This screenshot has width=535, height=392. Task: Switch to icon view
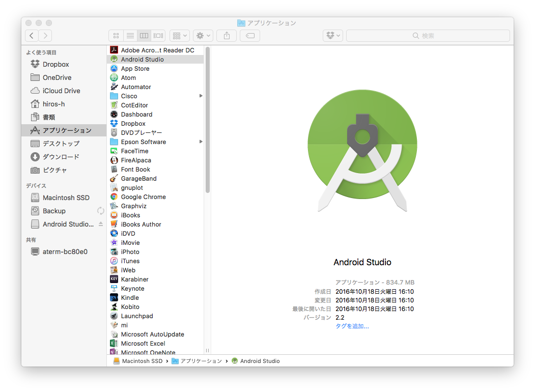pos(116,36)
